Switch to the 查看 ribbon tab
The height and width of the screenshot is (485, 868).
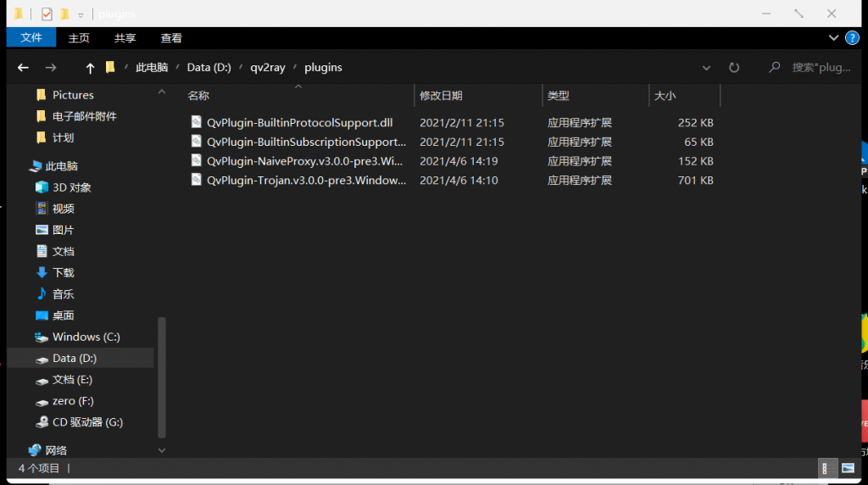pos(171,38)
